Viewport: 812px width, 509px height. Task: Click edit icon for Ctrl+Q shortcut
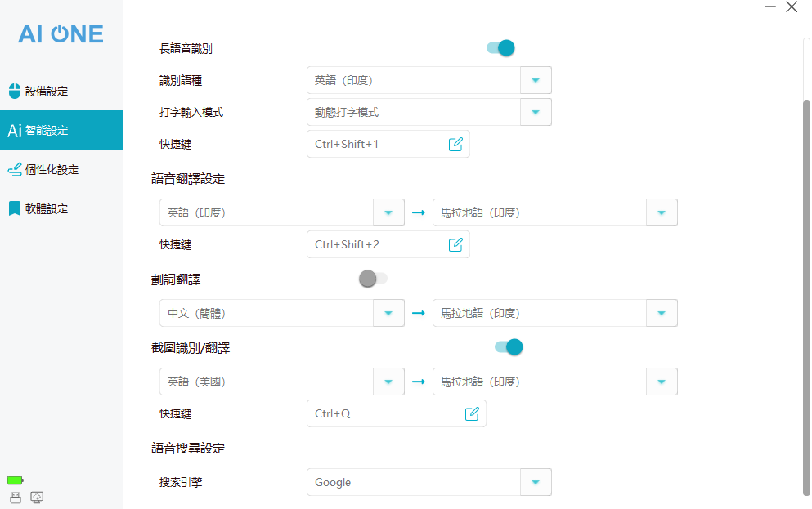tap(472, 413)
